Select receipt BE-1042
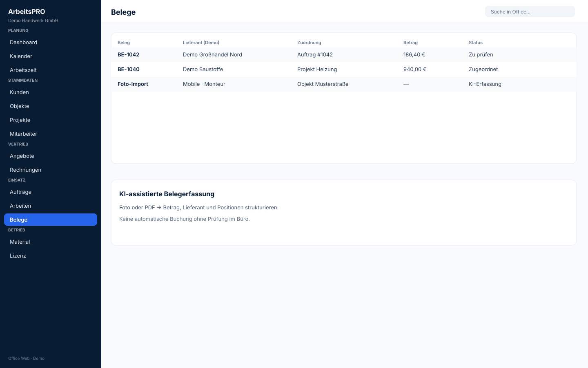Screen dimensions: 588x368 129,55
